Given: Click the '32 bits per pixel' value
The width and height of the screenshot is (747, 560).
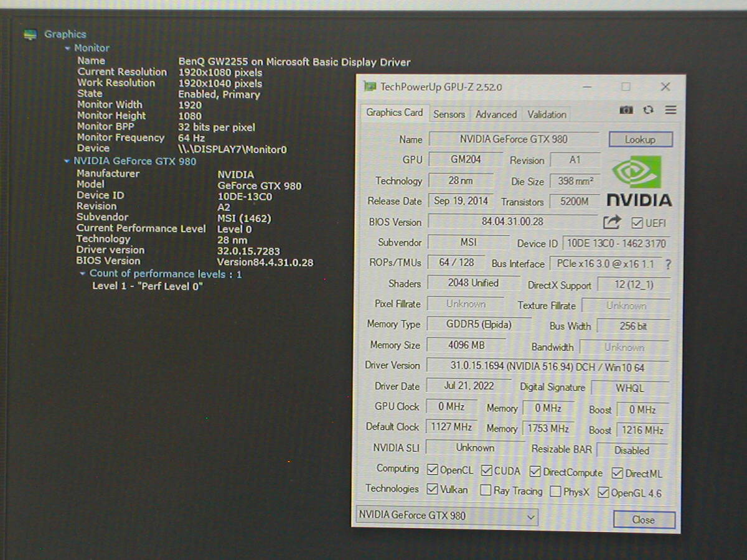Looking at the screenshot, I should (x=217, y=128).
